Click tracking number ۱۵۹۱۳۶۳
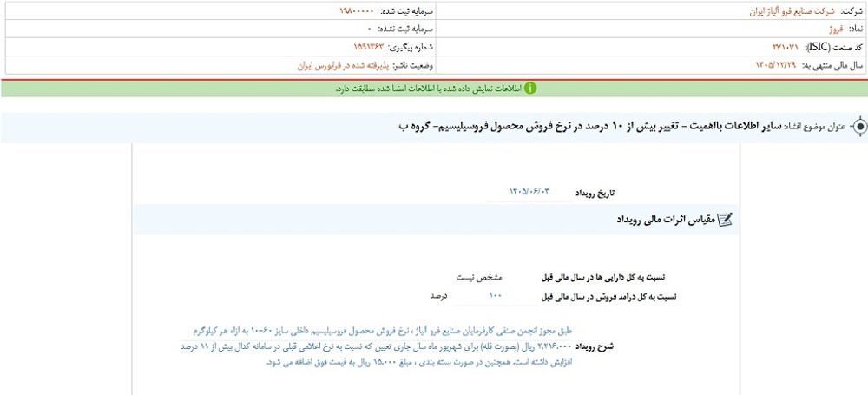Image resolution: width=868 pixels, height=395 pixels. tap(368, 47)
